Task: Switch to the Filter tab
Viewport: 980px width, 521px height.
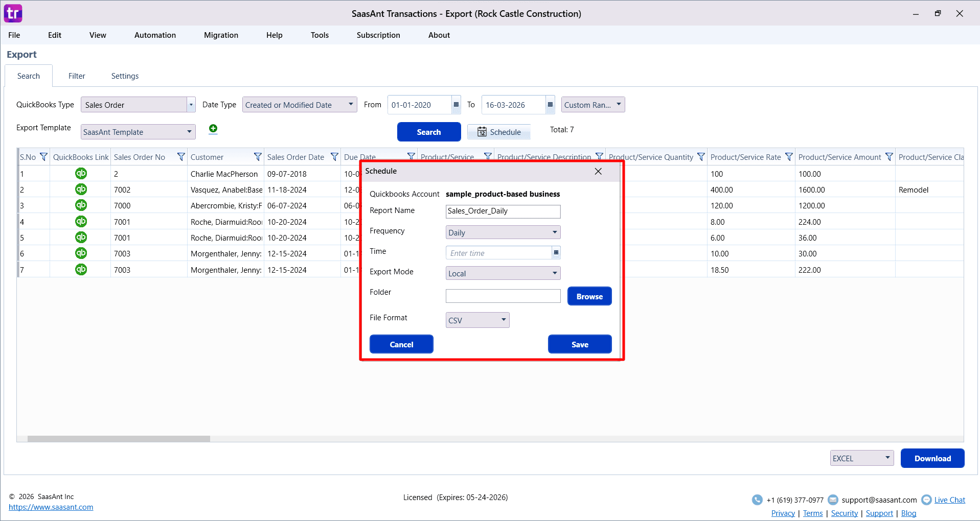Action: [77, 76]
